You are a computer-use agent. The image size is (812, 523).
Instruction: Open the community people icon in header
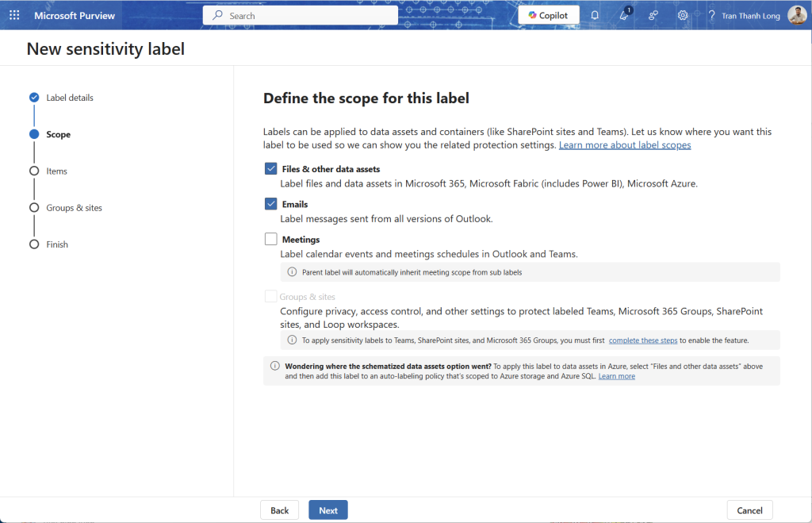click(653, 15)
